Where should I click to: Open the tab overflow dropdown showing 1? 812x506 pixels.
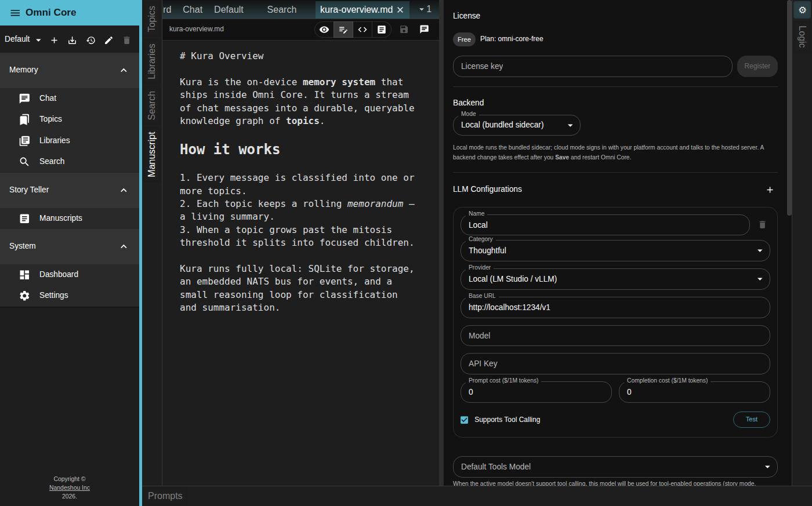[426, 9]
